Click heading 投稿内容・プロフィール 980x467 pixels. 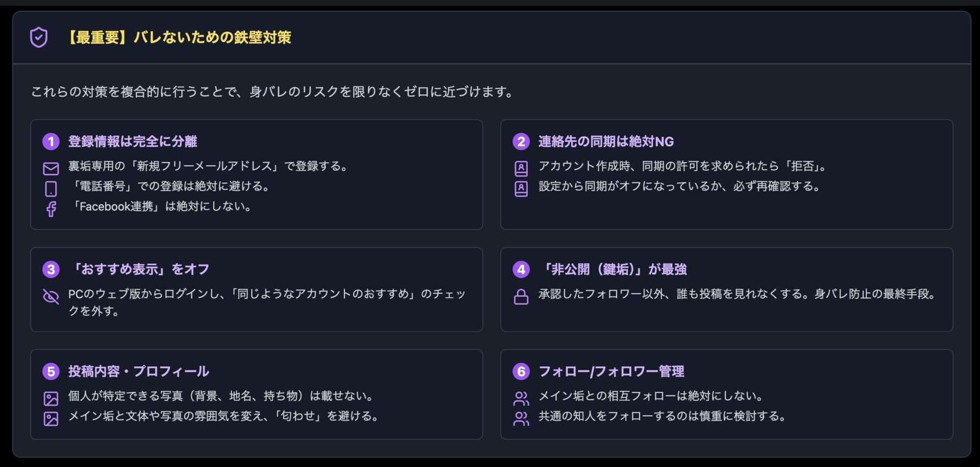click(139, 371)
